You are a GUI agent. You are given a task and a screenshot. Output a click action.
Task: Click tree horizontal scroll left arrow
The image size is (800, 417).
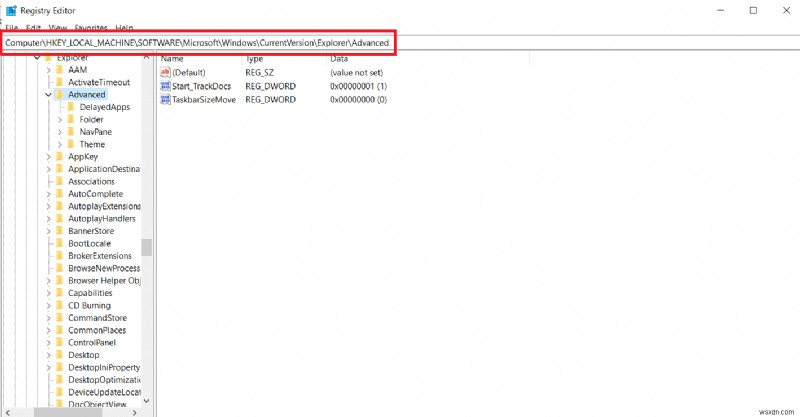(7, 412)
